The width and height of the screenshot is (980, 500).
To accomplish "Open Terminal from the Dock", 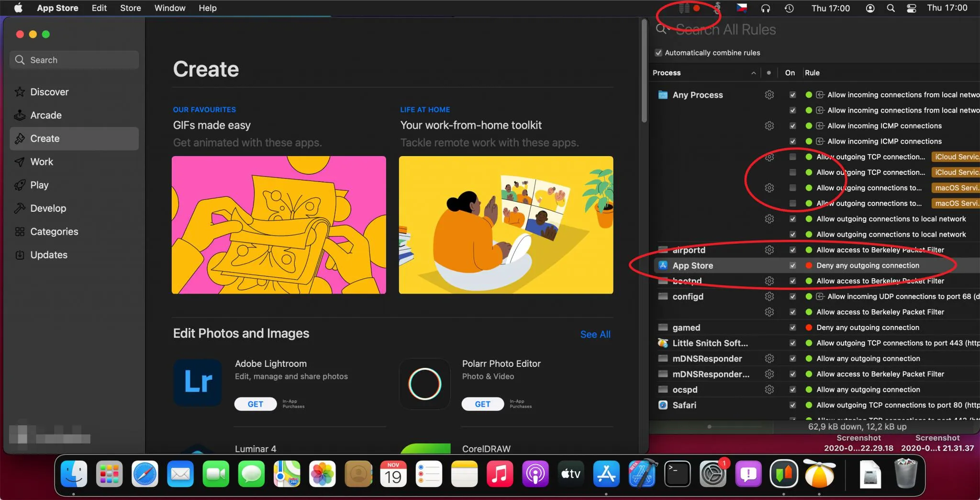I will point(678,474).
